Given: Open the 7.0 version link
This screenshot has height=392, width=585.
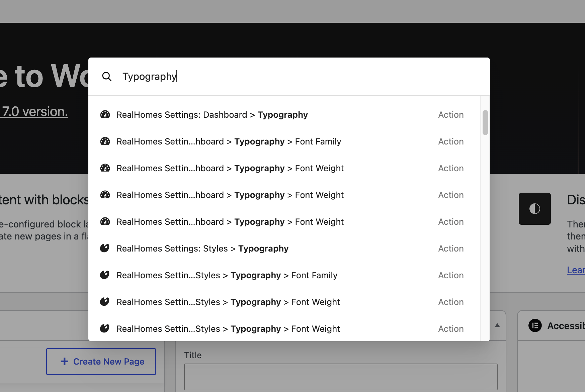Looking at the screenshot, I should point(34,111).
